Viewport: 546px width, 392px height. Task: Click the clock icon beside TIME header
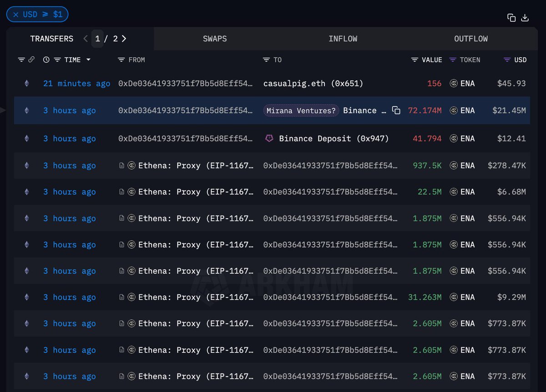46,60
